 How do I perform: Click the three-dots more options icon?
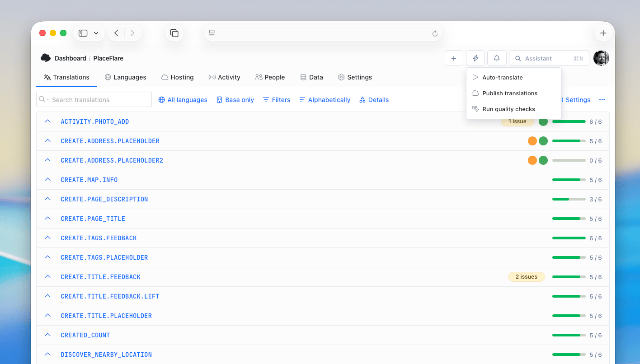click(x=602, y=100)
